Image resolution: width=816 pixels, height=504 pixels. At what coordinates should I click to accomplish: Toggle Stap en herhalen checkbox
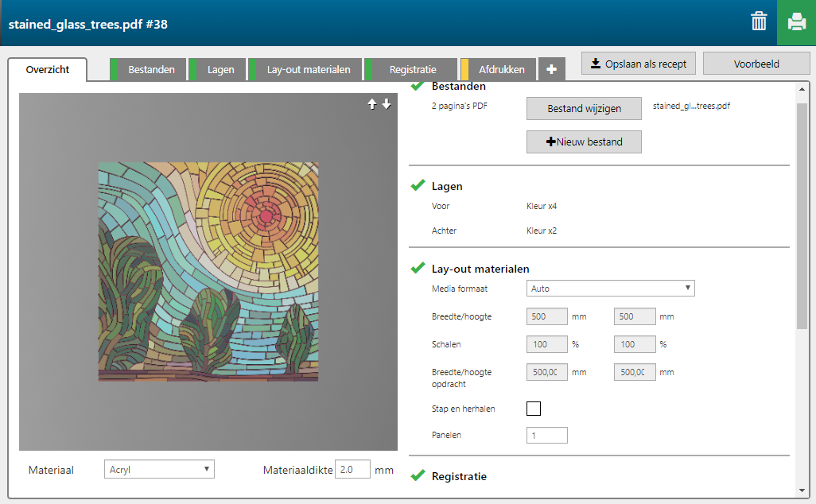pos(534,409)
